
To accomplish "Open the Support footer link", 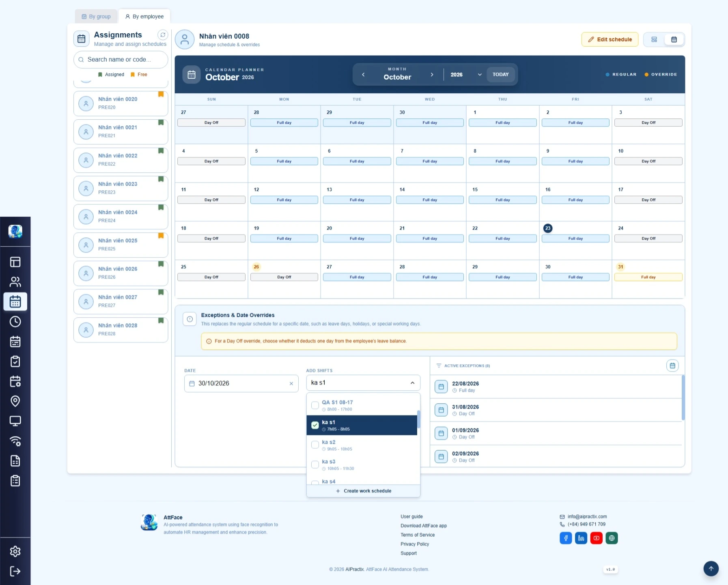I will tap(408, 553).
